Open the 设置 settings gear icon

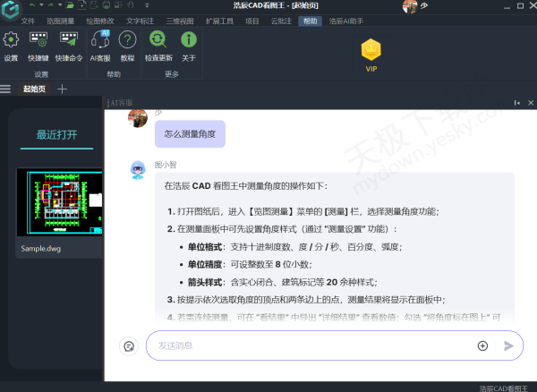coord(11,41)
